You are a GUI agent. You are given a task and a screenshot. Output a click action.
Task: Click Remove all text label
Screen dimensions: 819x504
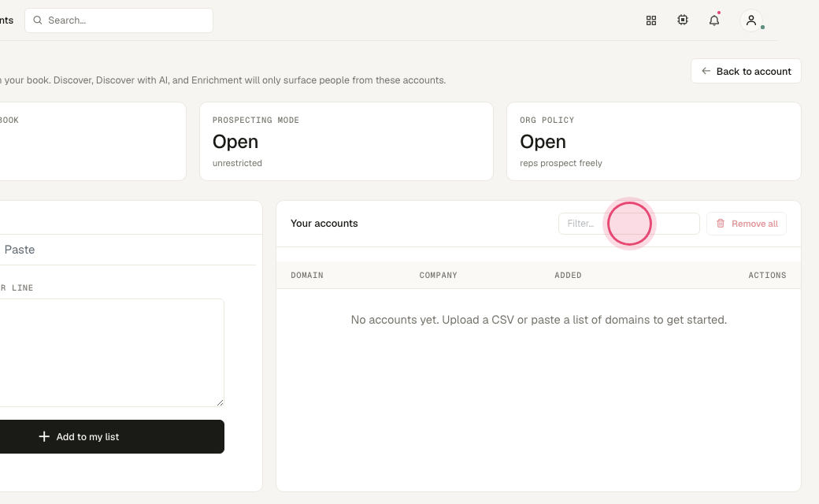[x=754, y=224]
